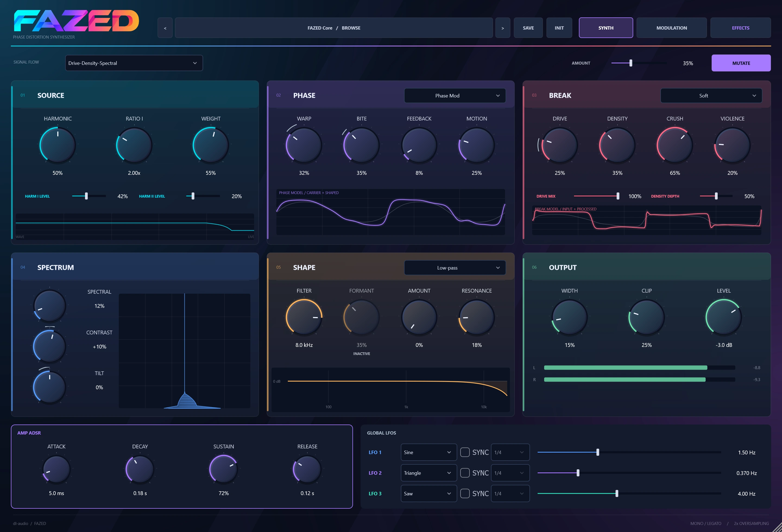
Task: Click the WARP knob in Phase section
Action: [304, 145]
